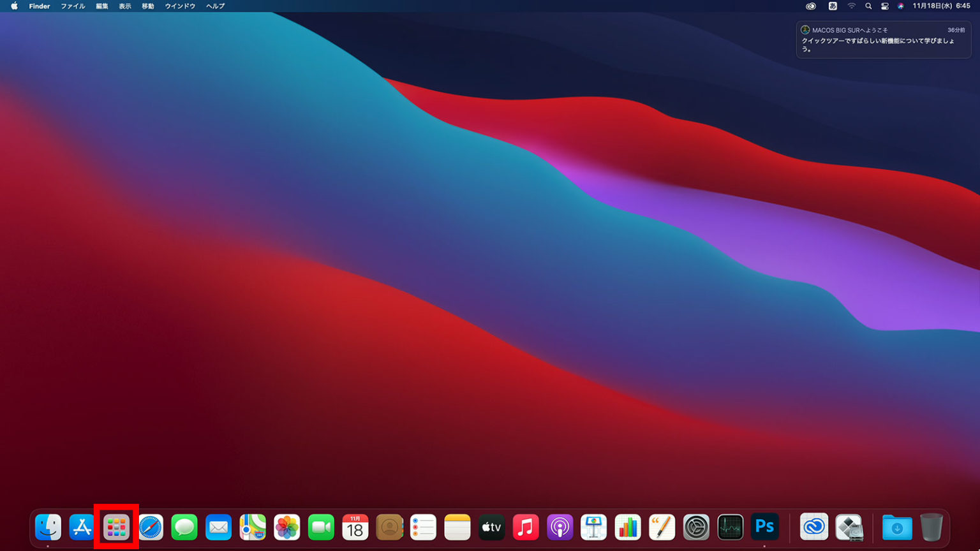Open Boot Camp Assistant in the Dock
Image resolution: width=980 pixels, height=551 pixels.
point(849,527)
